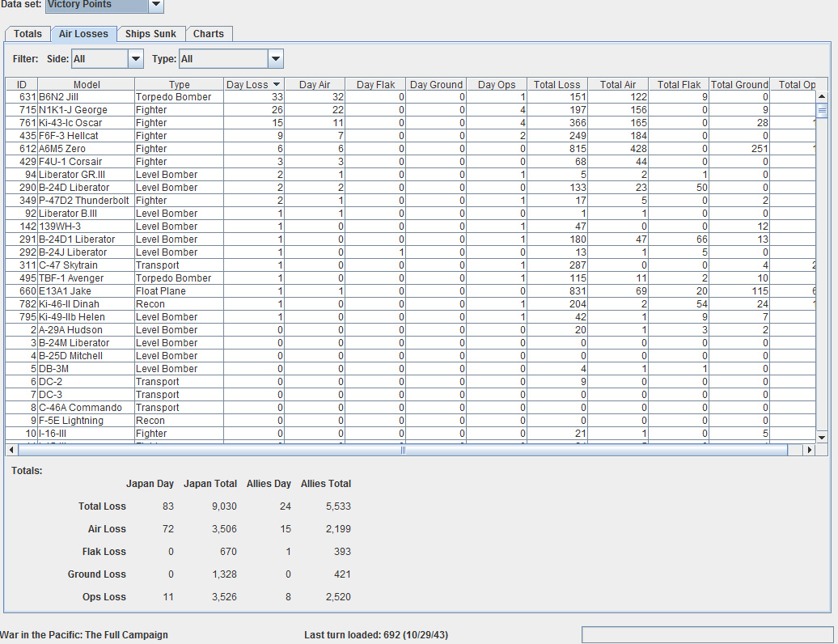Select the Ki-43-Ic Oscar row
Image resolution: width=838 pixels, height=644 pixels.
(410, 122)
